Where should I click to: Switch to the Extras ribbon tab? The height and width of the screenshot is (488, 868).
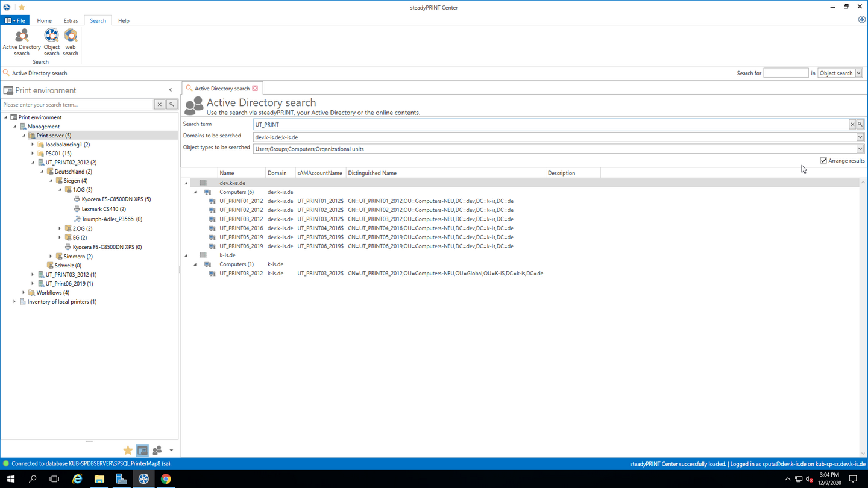click(x=71, y=20)
